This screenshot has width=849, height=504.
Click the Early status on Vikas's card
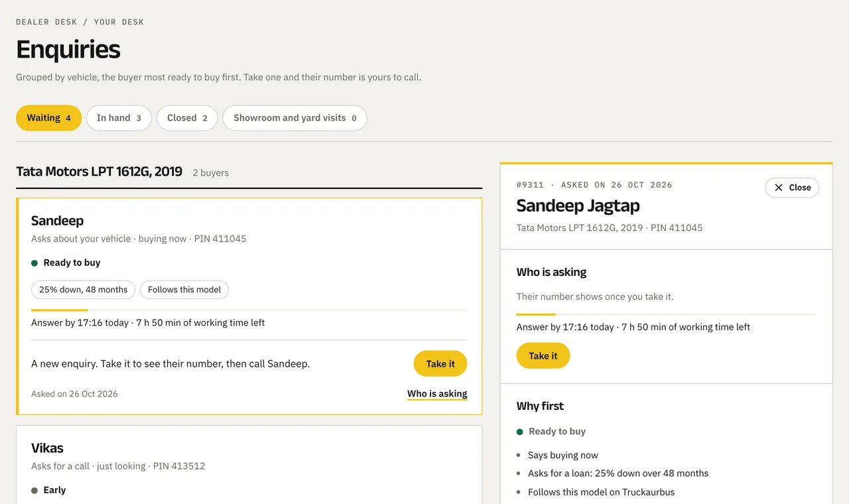48,490
